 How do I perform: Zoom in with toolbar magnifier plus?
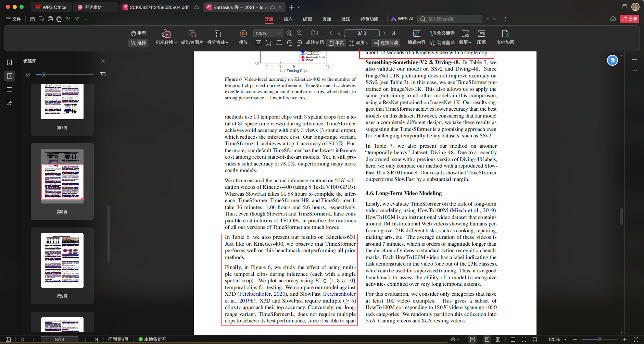pos(300,33)
